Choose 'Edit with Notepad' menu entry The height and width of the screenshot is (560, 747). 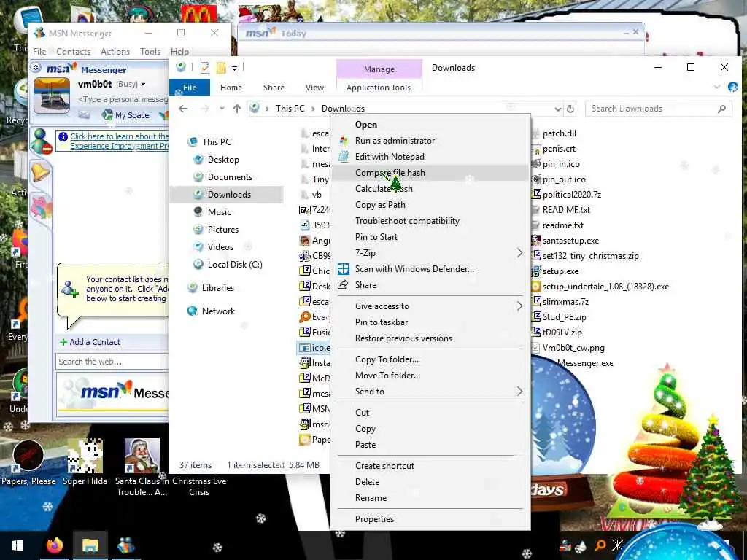390,157
